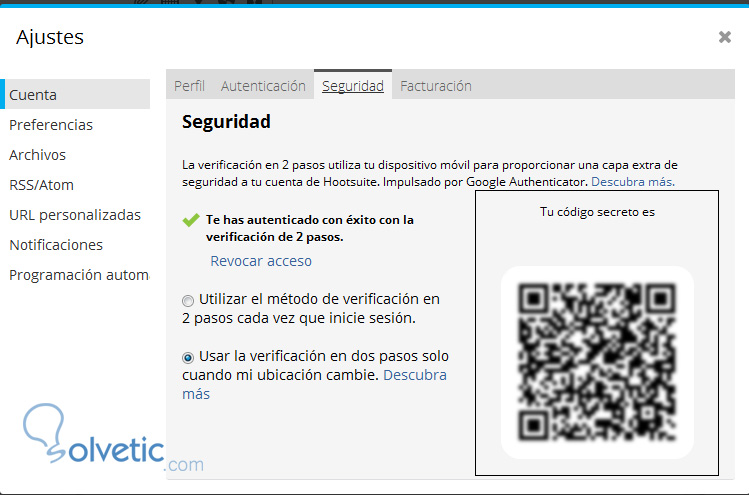
Task: Select Cuenta in the settings sidebar
Action: (x=75, y=95)
